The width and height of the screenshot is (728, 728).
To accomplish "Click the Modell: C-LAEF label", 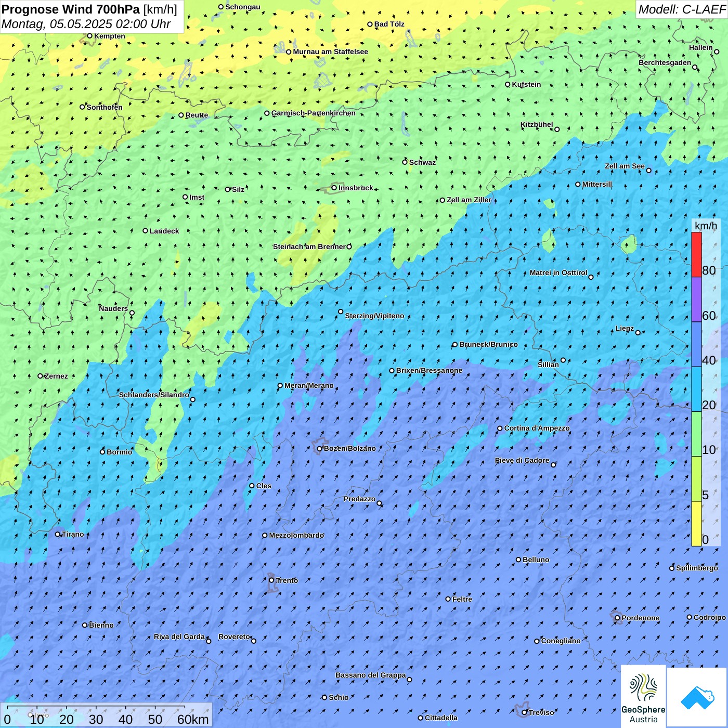I will (682, 9).
